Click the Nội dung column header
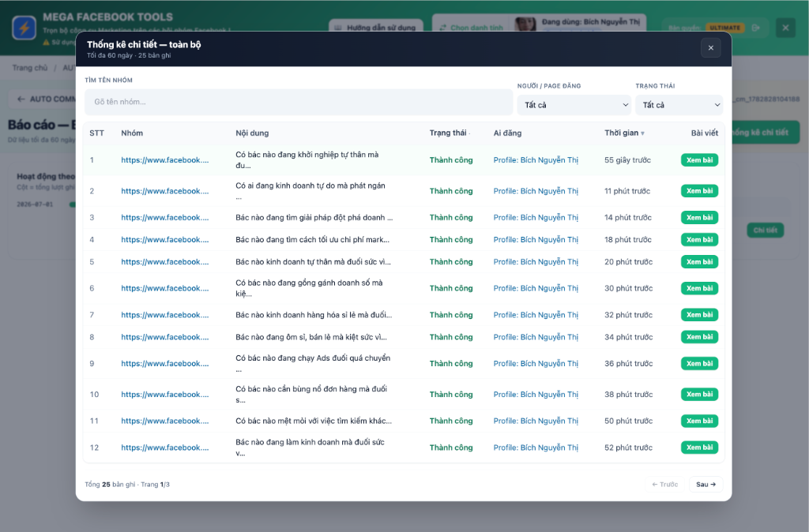The height and width of the screenshot is (532, 809). tap(252, 133)
